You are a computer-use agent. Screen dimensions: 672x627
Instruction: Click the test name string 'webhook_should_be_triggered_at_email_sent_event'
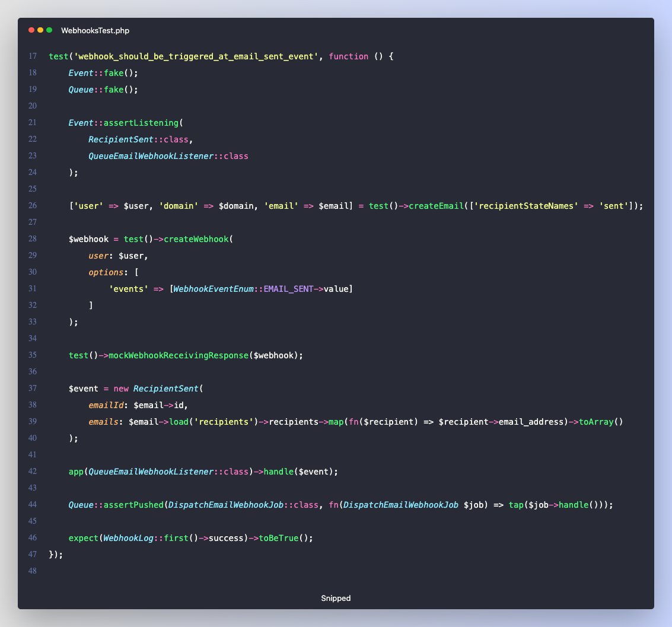click(x=196, y=56)
